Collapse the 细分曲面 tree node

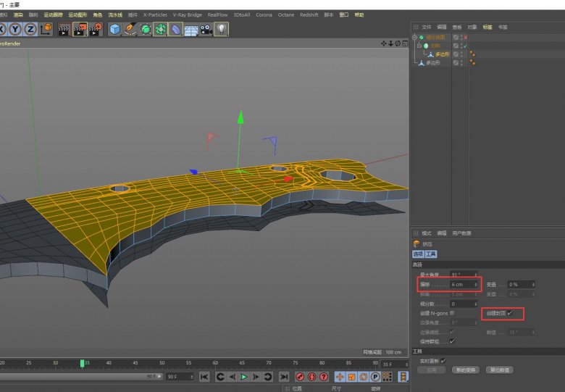(x=414, y=37)
